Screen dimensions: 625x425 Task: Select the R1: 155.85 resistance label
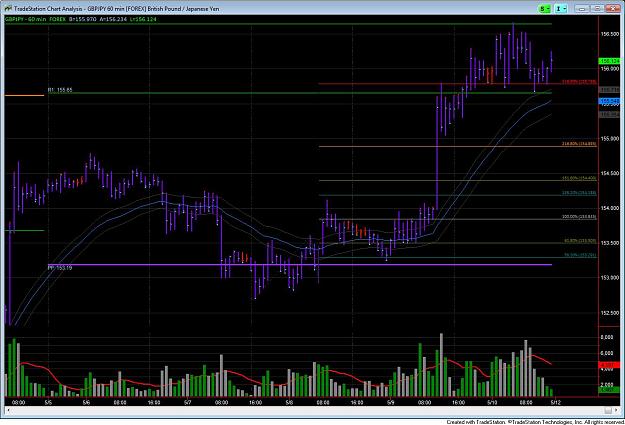click(60, 91)
